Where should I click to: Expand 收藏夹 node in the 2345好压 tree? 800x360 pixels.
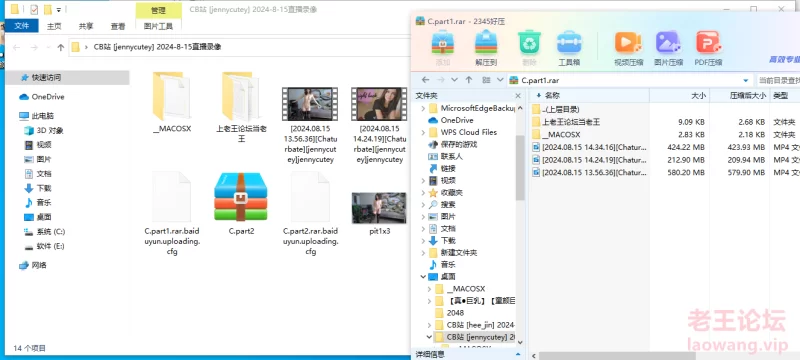423,193
